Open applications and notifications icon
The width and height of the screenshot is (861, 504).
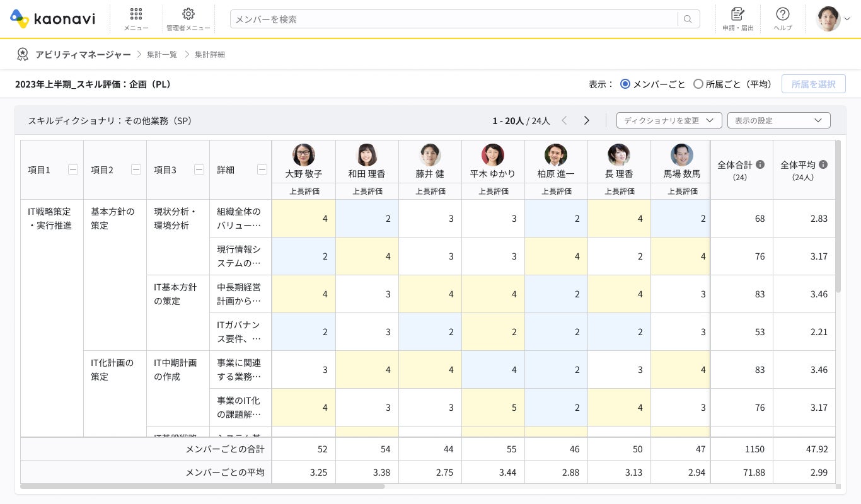pyautogui.click(x=737, y=14)
